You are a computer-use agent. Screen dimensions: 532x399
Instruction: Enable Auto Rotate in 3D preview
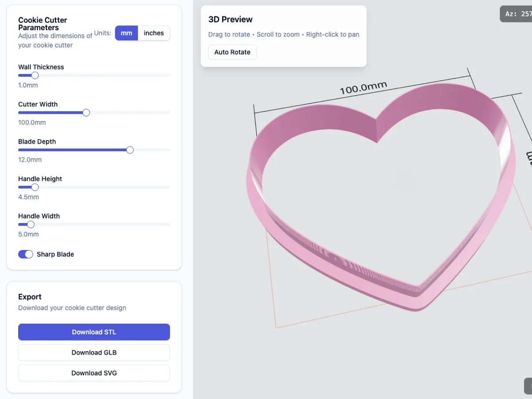pyautogui.click(x=232, y=52)
